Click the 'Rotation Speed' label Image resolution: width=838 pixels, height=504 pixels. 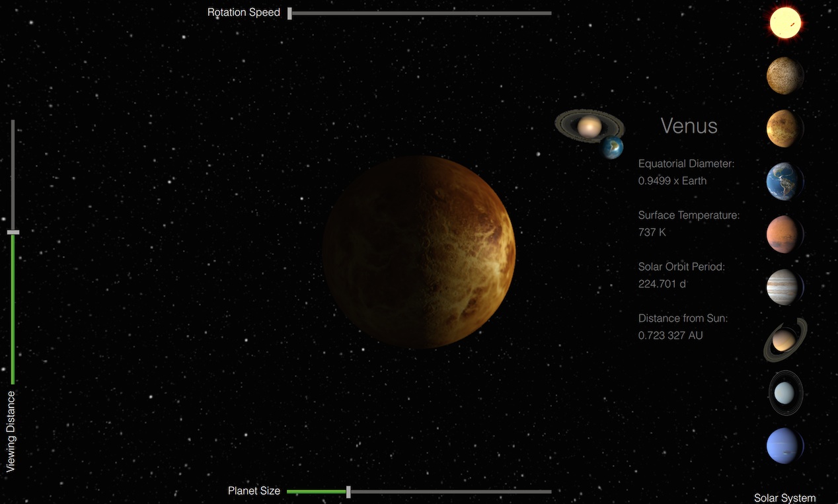click(x=244, y=13)
